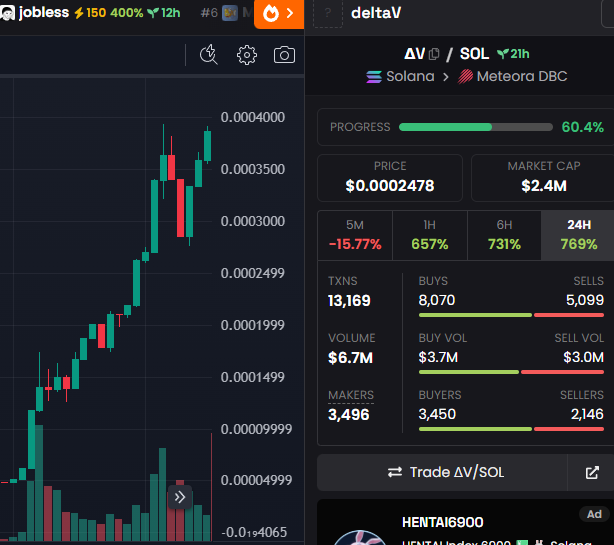Click the sell volume $3.0M
The height and width of the screenshot is (545, 614).
583,357
